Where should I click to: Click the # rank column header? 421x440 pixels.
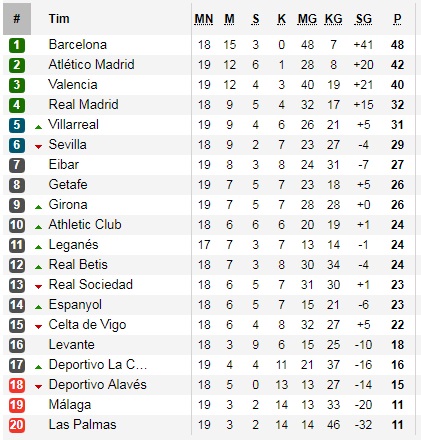coord(17,19)
